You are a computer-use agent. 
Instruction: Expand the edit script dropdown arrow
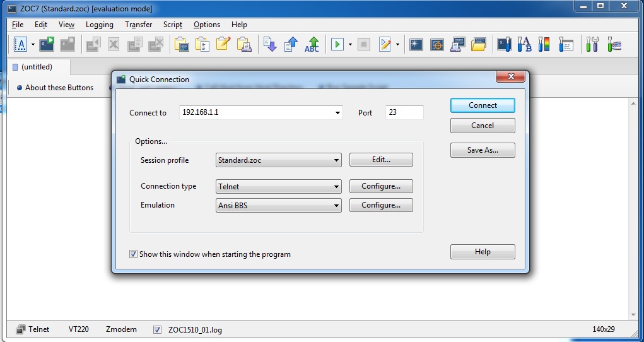pos(397,44)
